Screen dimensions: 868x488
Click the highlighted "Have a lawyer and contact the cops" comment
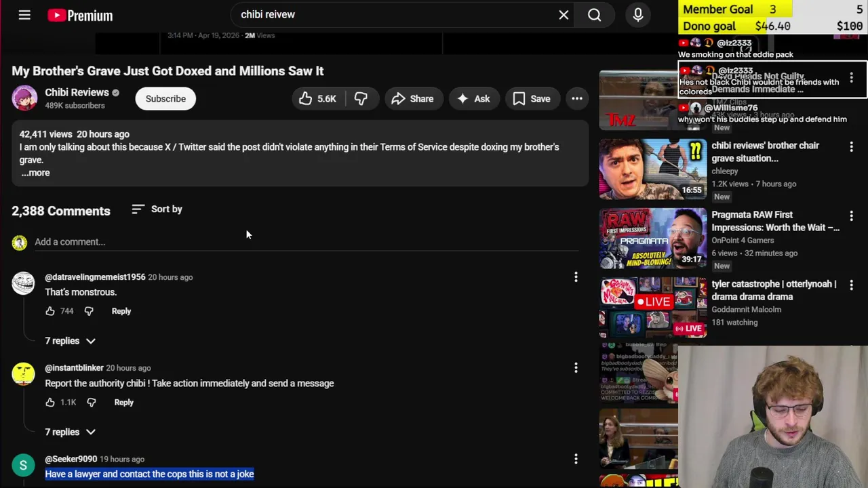coord(149,474)
